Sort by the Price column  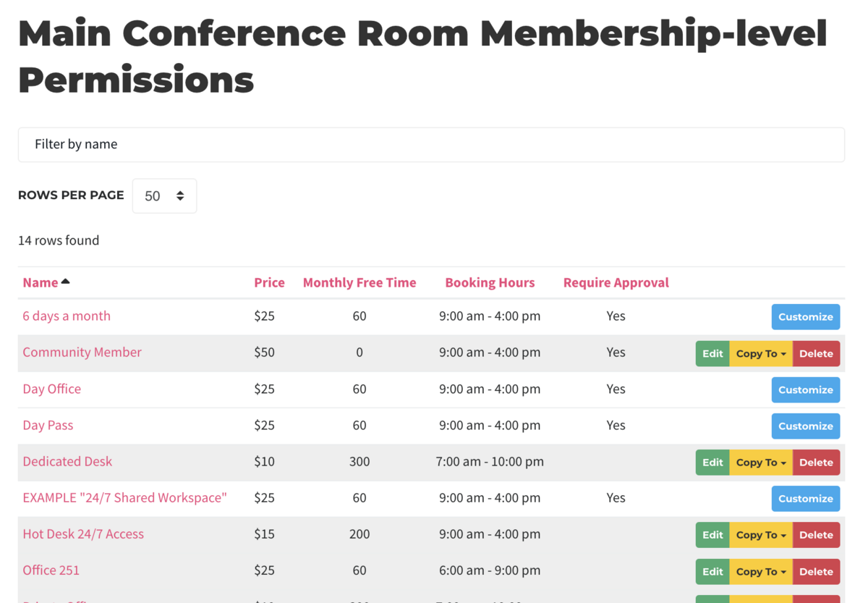(x=269, y=282)
